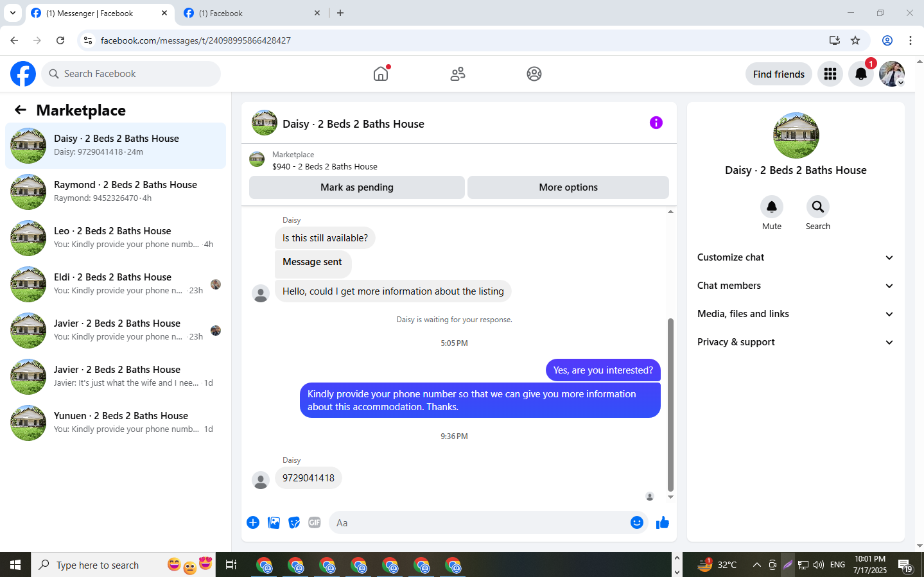Open Windows Start menu
The width and height of the screenshot is (924, 577).
point(15,565)
